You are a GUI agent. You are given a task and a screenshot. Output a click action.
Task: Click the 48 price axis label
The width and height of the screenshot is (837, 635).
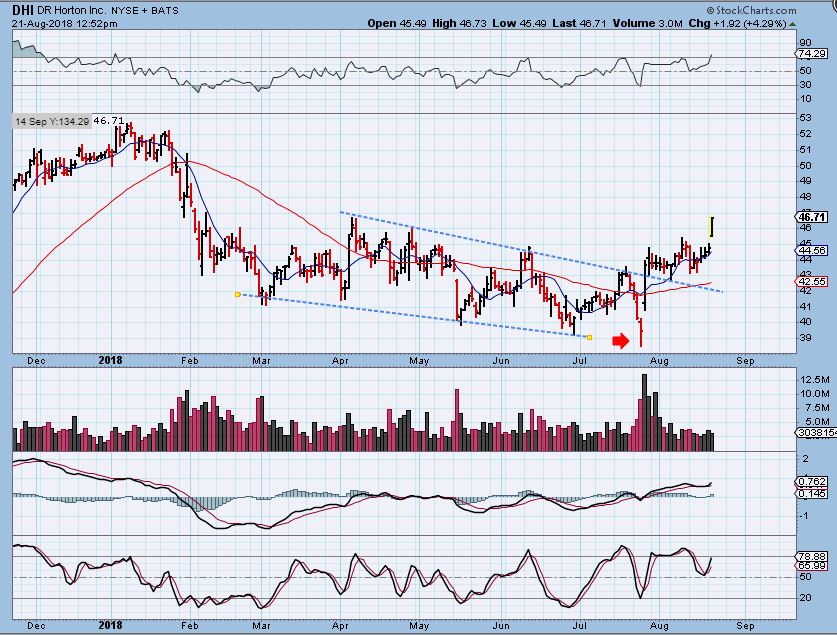click(806, 196)
